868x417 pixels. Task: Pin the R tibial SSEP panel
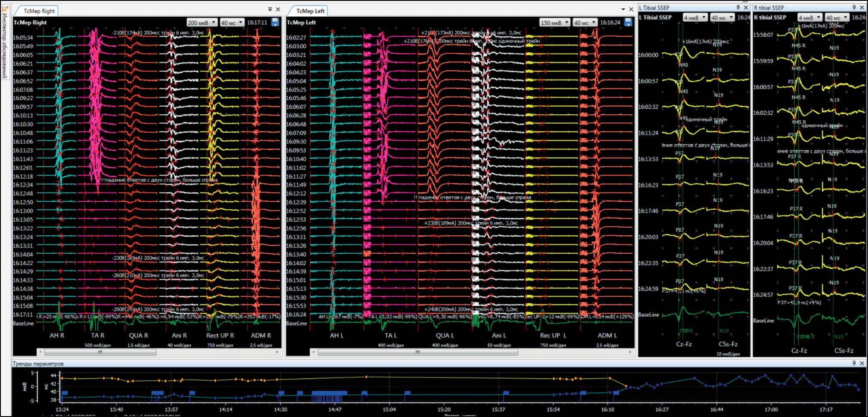[x=854, y=8]
